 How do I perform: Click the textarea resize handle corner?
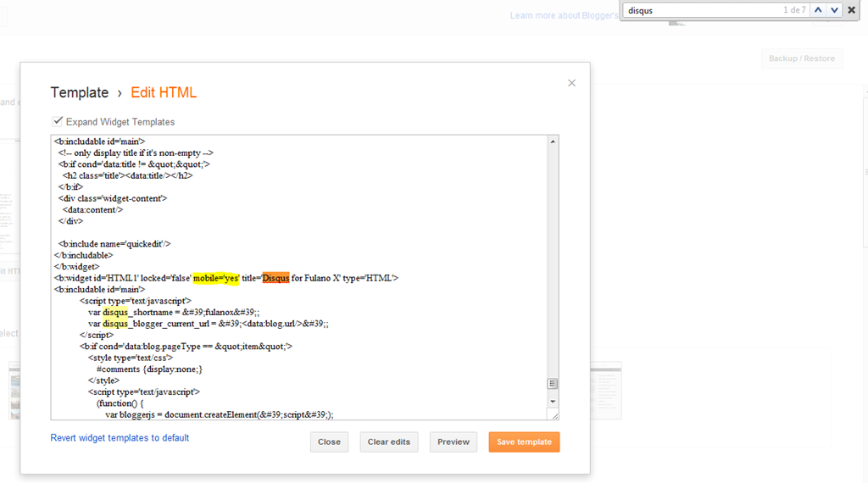click(x=554, y=415)
